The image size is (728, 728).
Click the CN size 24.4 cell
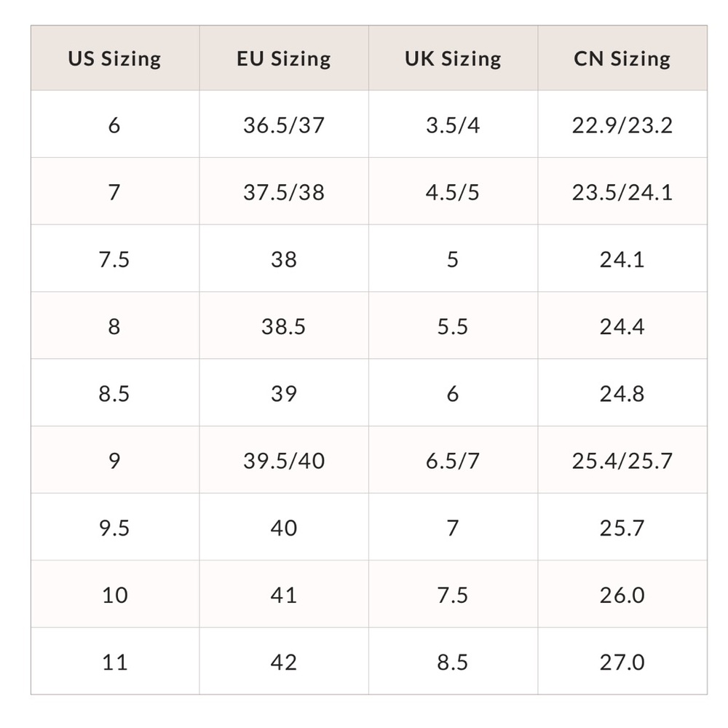622,326
